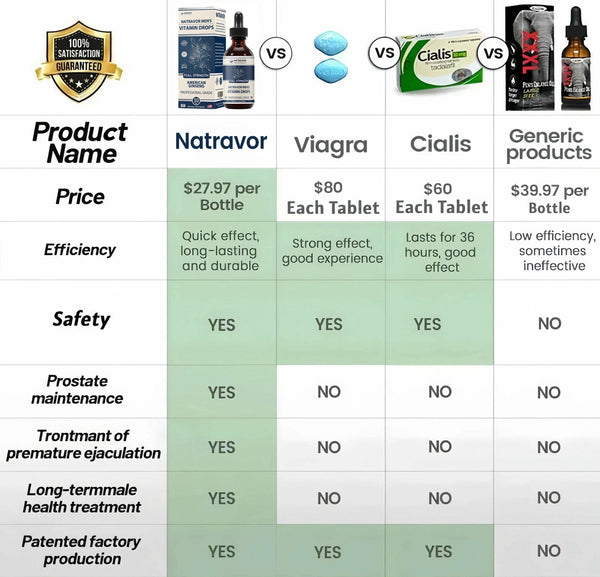The width and height of the screenshot is (600, 577).
Task: Click the Price row label
Action: click(80, 196)
